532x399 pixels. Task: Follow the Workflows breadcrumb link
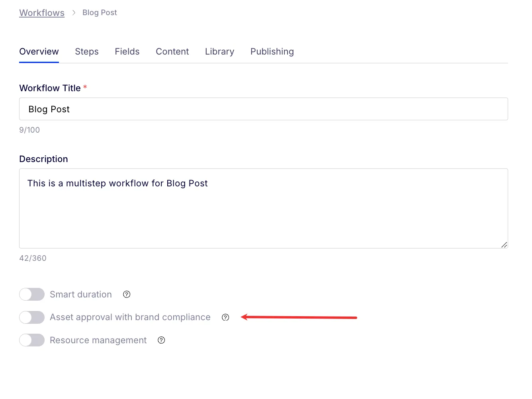(42, 13)
